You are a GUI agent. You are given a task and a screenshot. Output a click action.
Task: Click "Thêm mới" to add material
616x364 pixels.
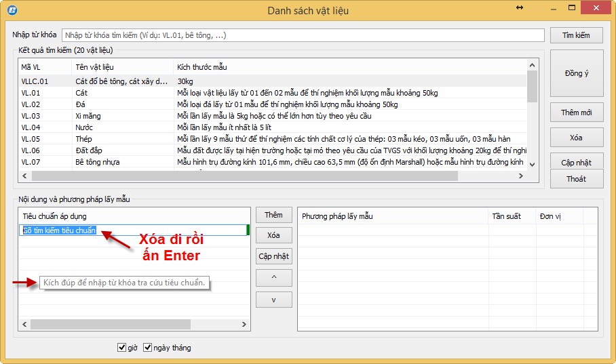tap(576, 113)
